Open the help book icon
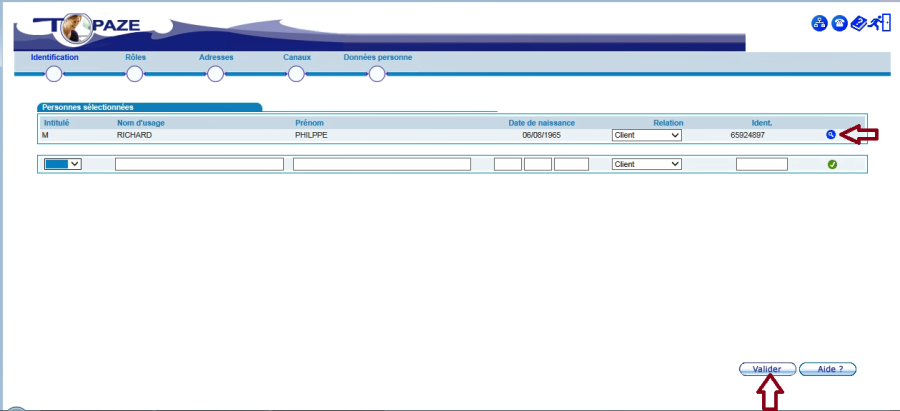This screenshot has height=411, width=900. coord(860,24)
